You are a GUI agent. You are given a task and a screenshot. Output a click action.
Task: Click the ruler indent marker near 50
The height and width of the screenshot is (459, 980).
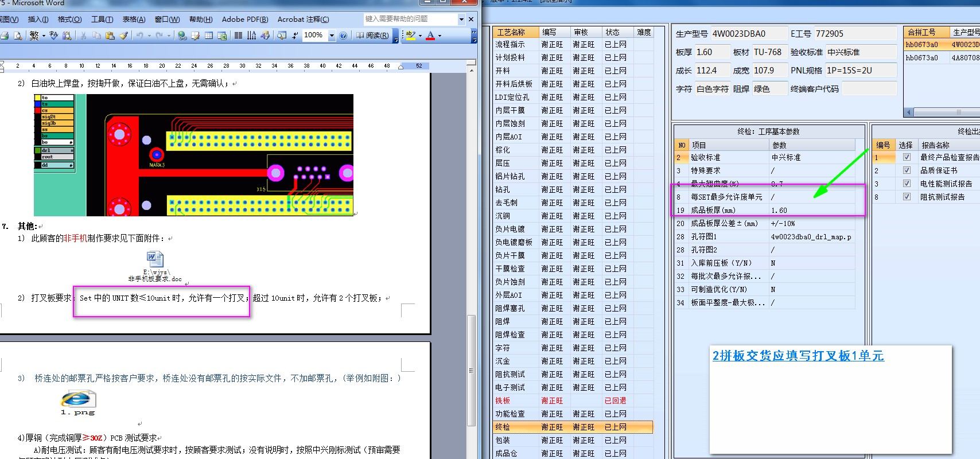[x=400, y=66]
